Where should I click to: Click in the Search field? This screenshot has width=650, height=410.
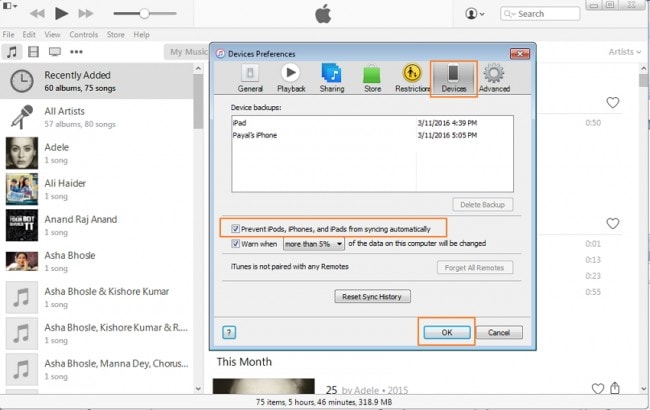(x=540, y=14)
